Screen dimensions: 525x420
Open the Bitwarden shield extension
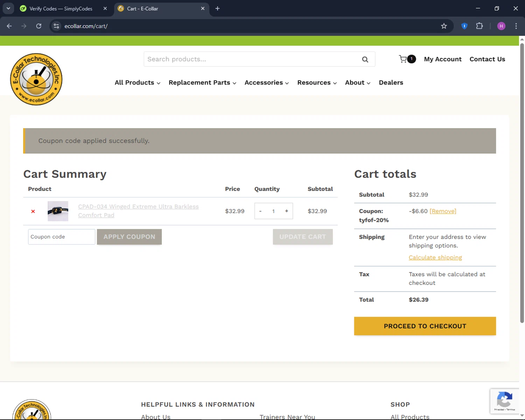point(464,26)
